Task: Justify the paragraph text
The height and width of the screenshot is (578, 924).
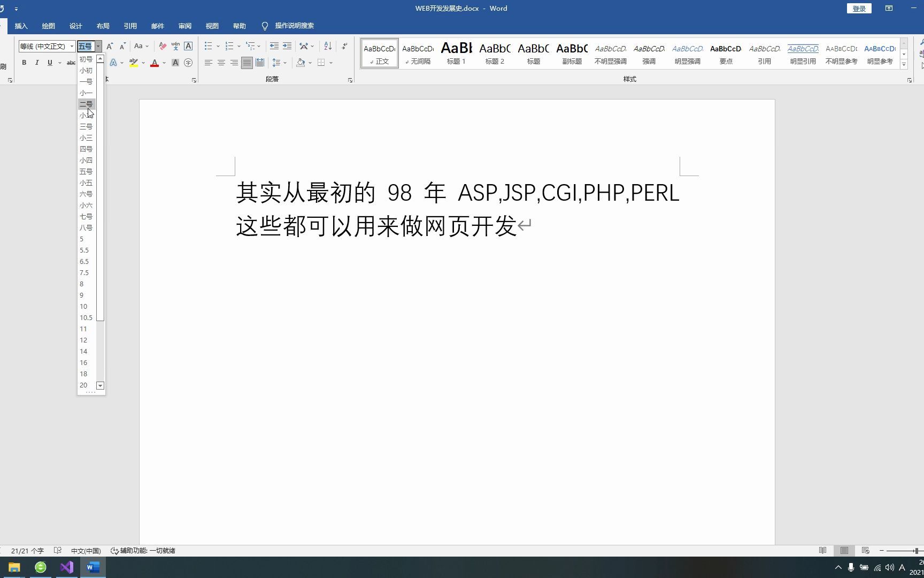Action: pyautogui.click(x=247, y=63)
